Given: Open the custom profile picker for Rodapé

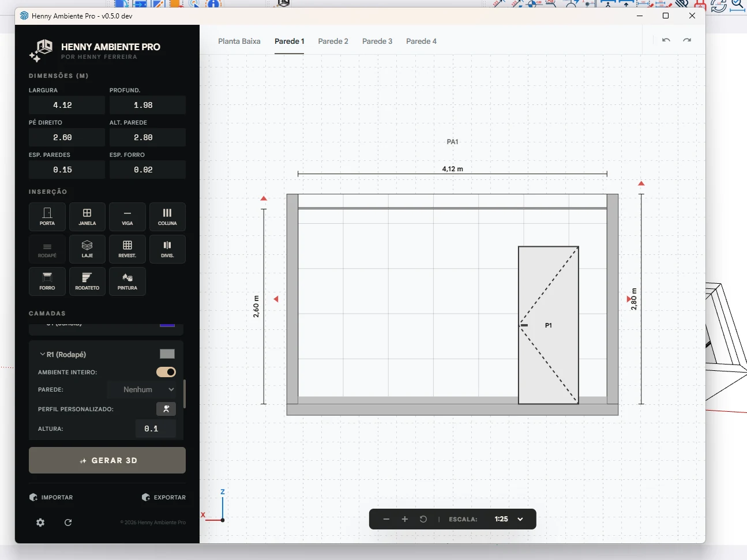Looking at the screenshot, I should [166, 409].
